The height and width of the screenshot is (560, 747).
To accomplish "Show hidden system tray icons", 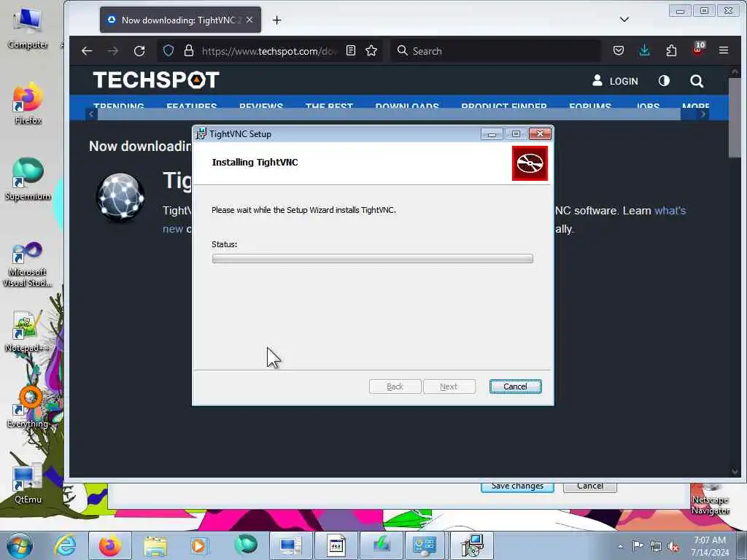I will pos(620,546).
